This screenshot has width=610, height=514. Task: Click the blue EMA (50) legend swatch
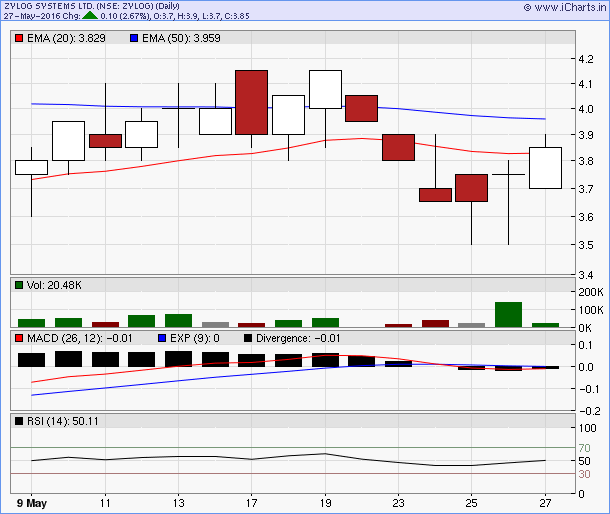point(134,38)
